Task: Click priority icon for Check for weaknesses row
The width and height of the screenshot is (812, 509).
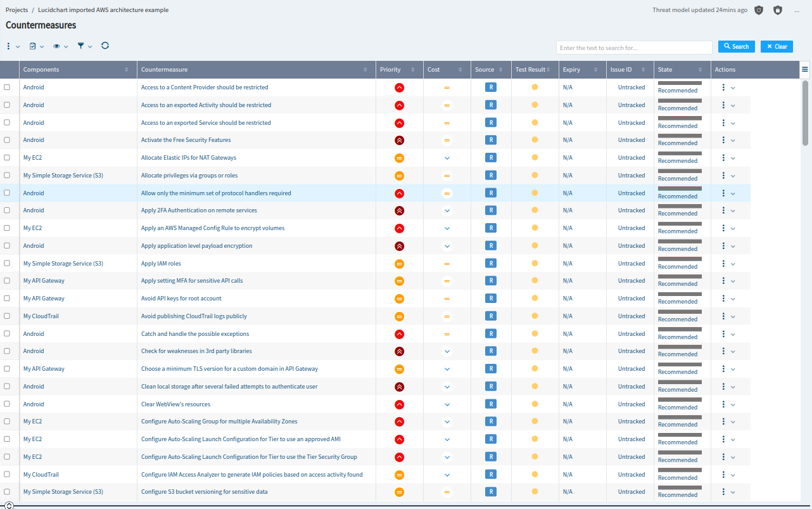Action: (400, 351)
